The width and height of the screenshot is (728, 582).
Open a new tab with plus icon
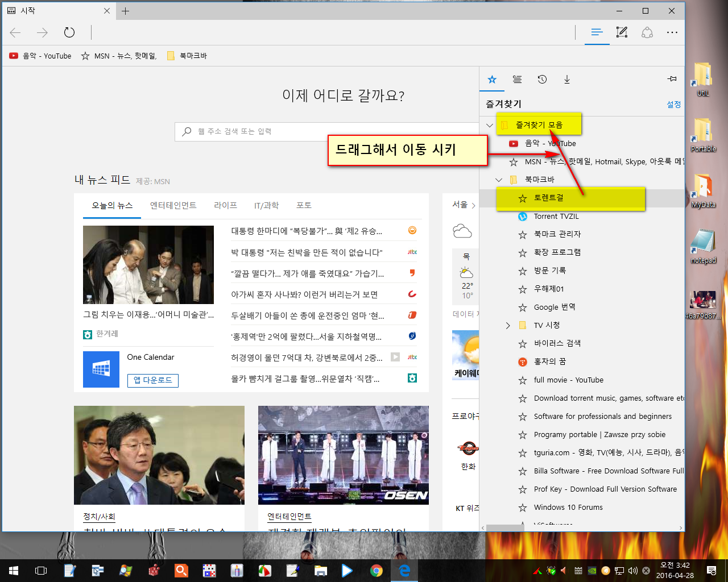click(x=126, y=11)
